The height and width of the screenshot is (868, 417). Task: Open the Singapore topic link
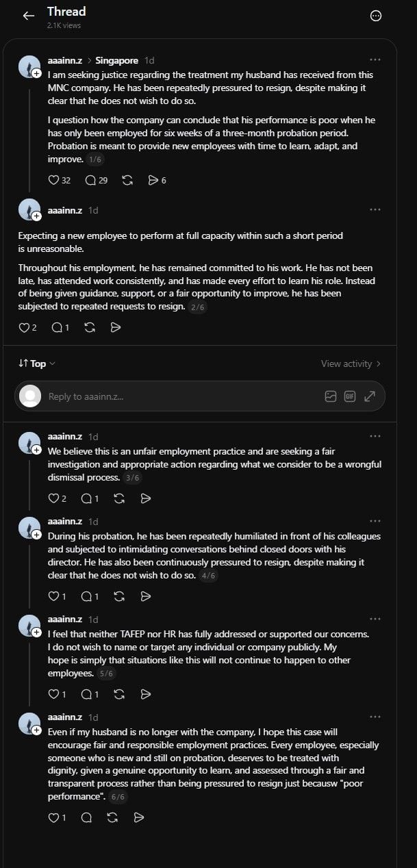pos(117,60)
